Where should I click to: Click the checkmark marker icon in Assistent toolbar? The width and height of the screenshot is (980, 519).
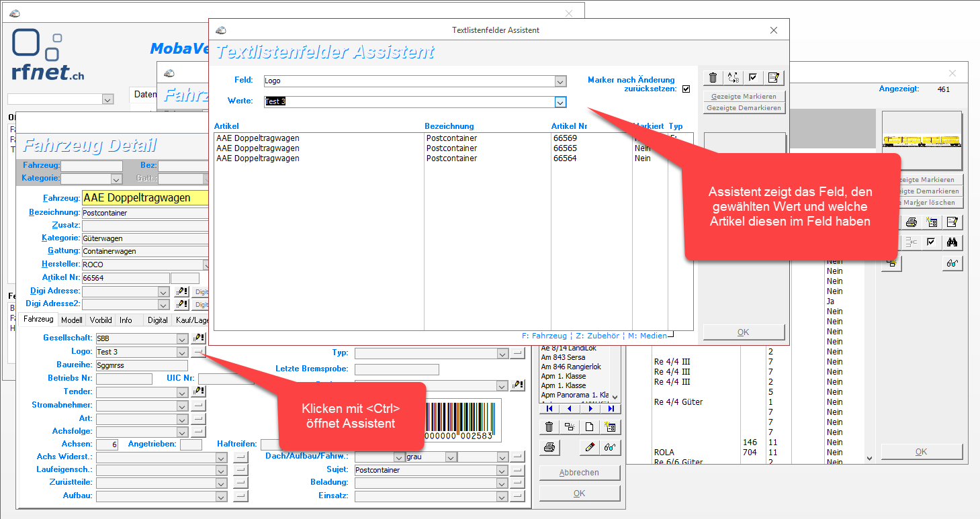(x=754, y=78)
